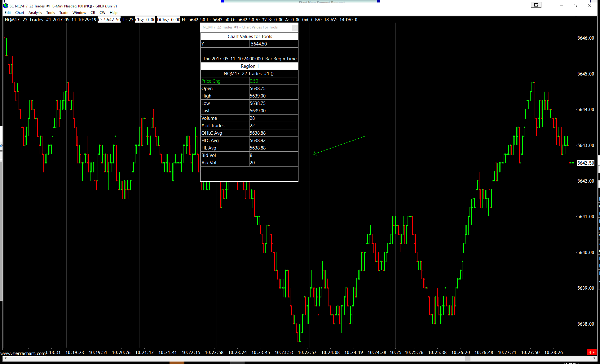
Task: Expand the Trade menu
Action: point(64,13)
